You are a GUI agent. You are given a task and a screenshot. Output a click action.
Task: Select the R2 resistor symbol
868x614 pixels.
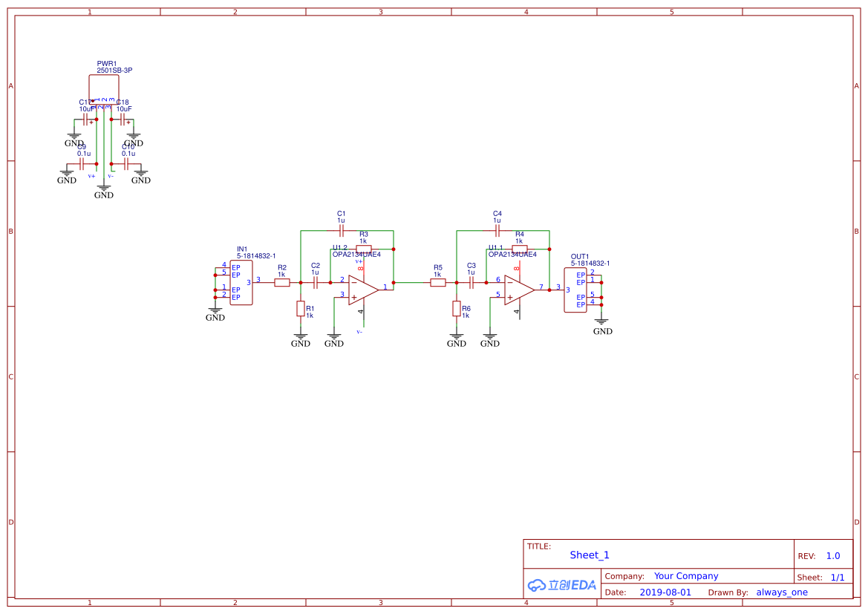[281, 282]
